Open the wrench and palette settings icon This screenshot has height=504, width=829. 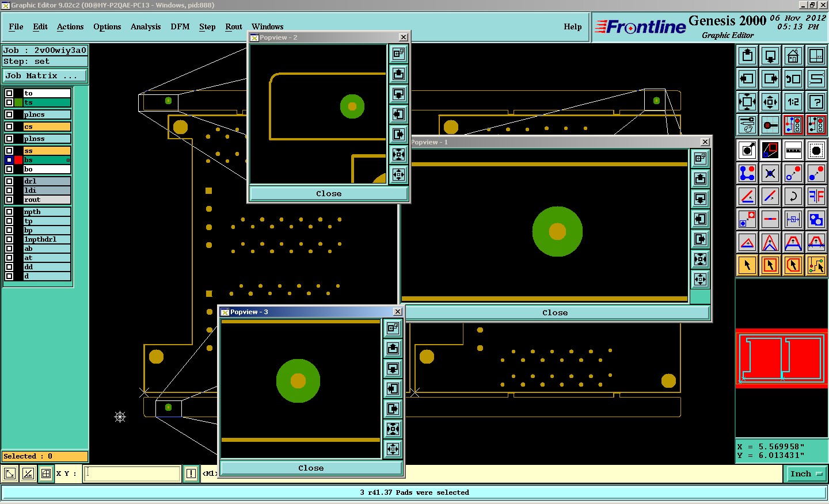(x=747, y=125)
